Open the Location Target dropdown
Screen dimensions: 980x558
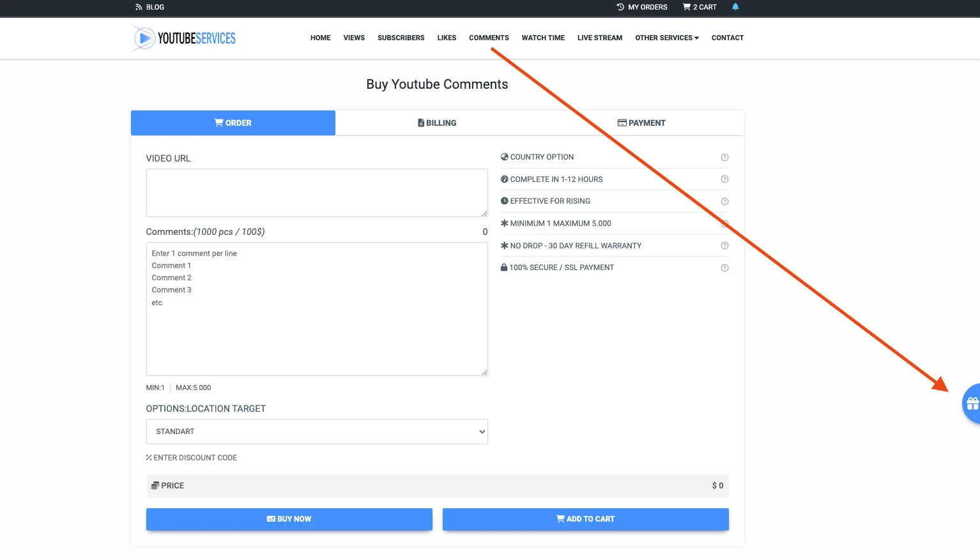coord(317,432)
